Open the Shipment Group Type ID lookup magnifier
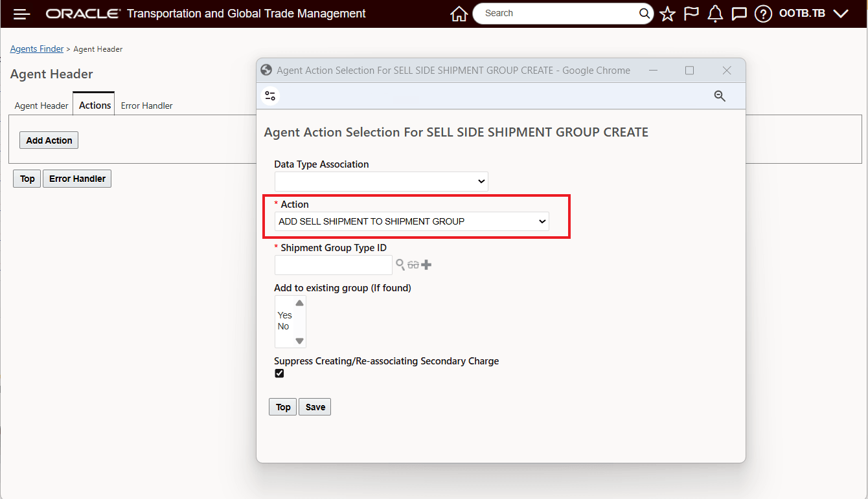The image size is (868, 499). point(400,265)
